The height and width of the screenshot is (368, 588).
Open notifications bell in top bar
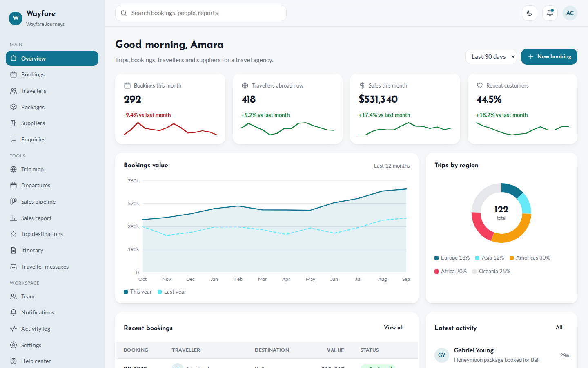[550, 13]
